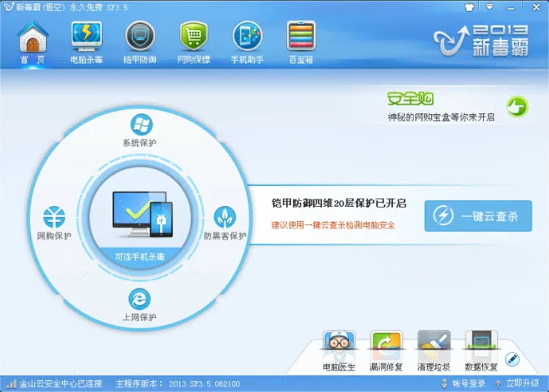The image size is (549, 392).
Task: Open the 百宝箱 toolbox icon
Action: click(301, 36)
